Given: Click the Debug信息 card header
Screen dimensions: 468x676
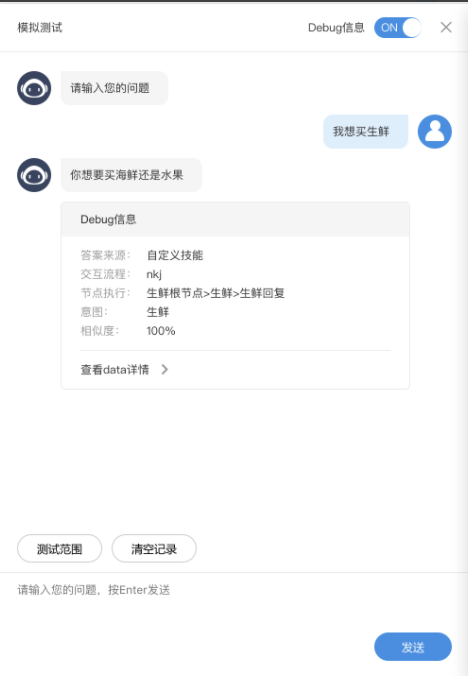Looking at the screenshot, I should click(235, 219).
